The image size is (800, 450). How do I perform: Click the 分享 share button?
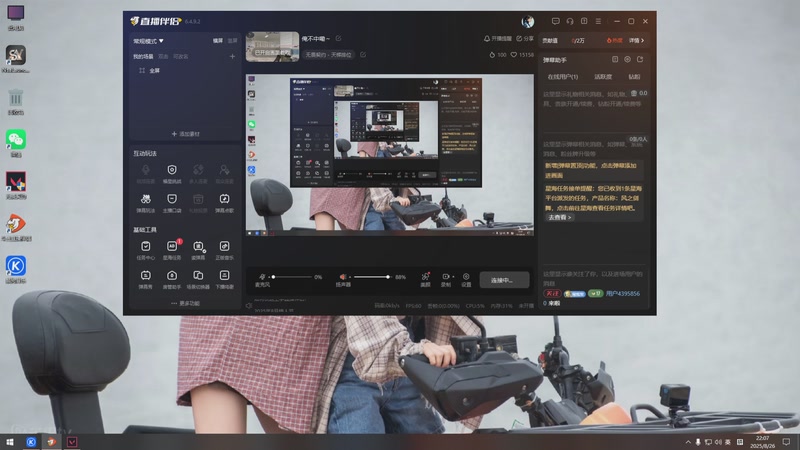(x=525, y=39)
